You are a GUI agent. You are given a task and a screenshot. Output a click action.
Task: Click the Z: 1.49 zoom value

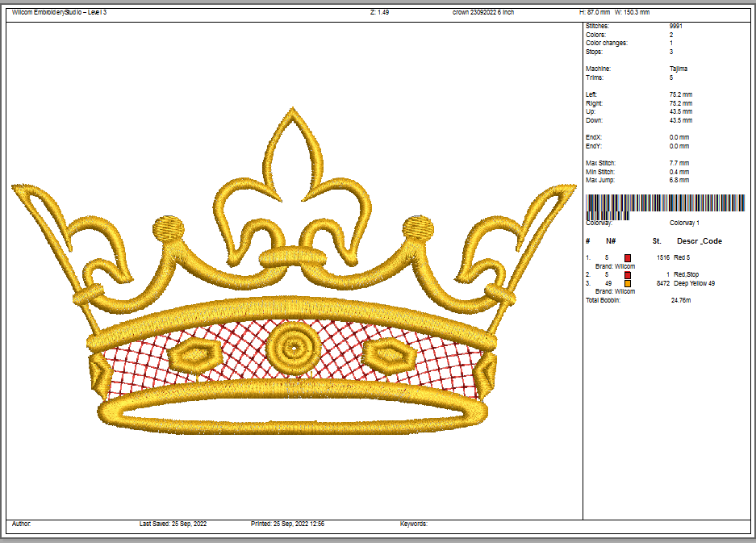click(x=379, y=12)
